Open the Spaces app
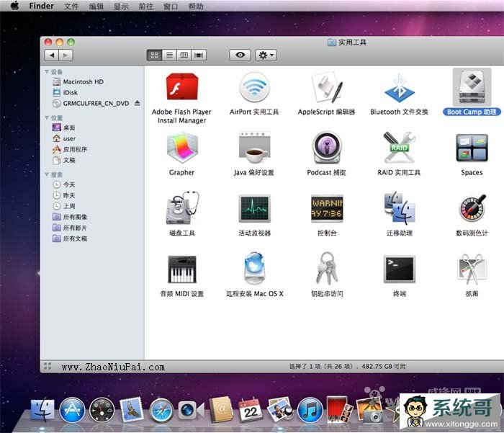 click(472, 148)
